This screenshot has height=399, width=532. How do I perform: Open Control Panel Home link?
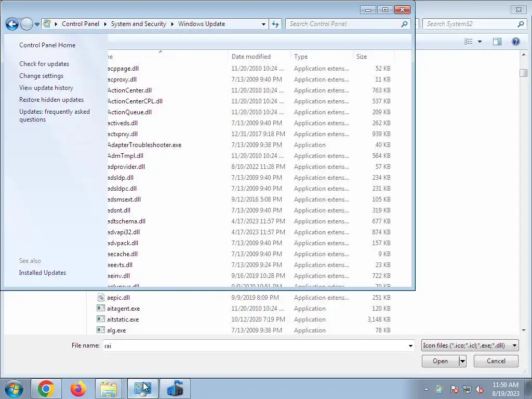click(x=47, y=45)
